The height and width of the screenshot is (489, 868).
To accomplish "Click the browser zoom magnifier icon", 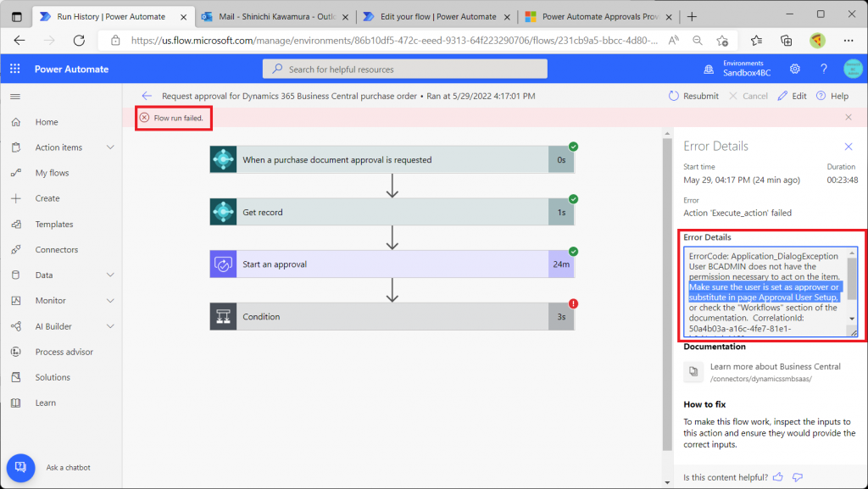I will (698, 40).
